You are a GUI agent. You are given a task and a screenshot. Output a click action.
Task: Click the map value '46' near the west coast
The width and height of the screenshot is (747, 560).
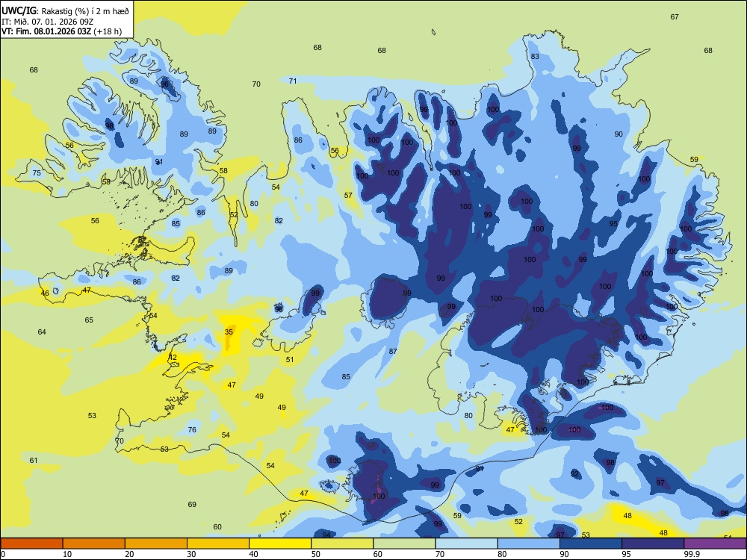point(45,293)
